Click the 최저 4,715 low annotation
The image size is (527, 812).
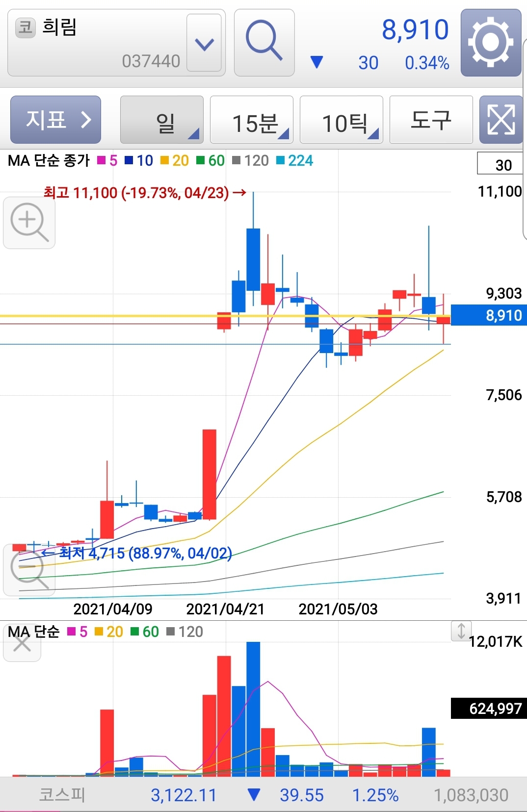point(136,553)
